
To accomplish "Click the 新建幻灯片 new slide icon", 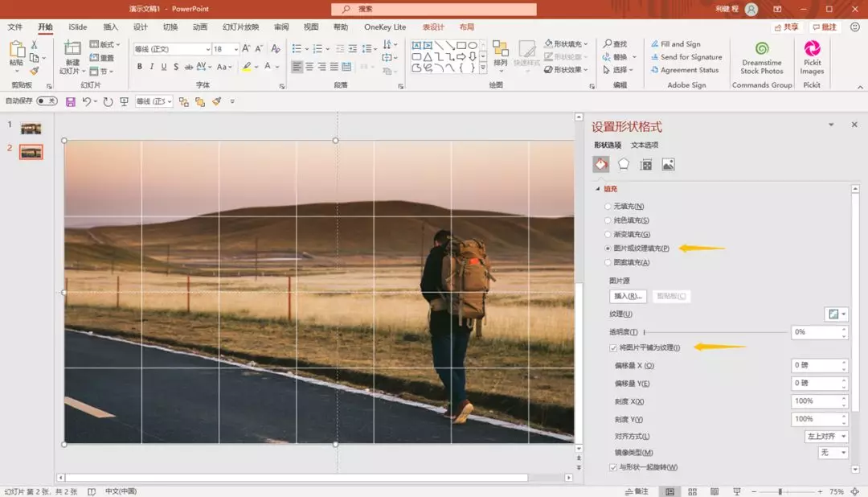I will 72,49.
